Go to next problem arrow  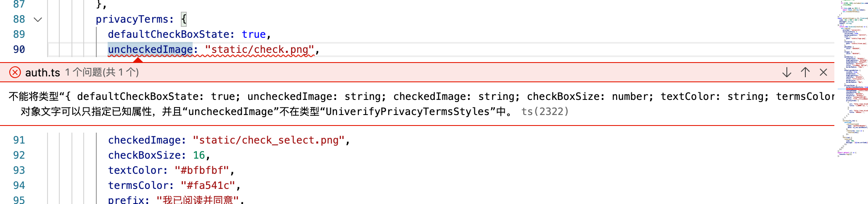tap(787, 72)
